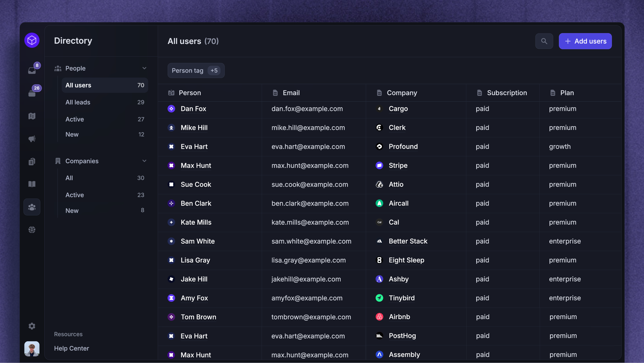Click the Clerk company logo icon

(379, 128)
